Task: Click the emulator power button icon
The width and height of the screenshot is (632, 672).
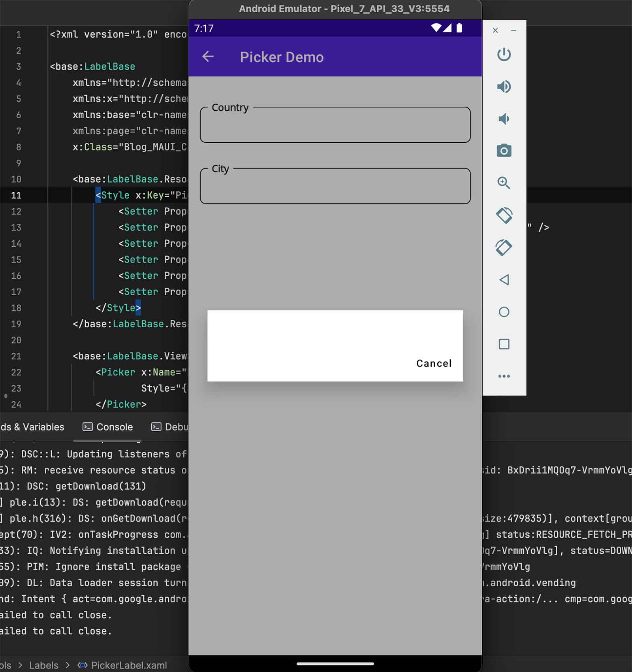Action: (x=504, y=55)
